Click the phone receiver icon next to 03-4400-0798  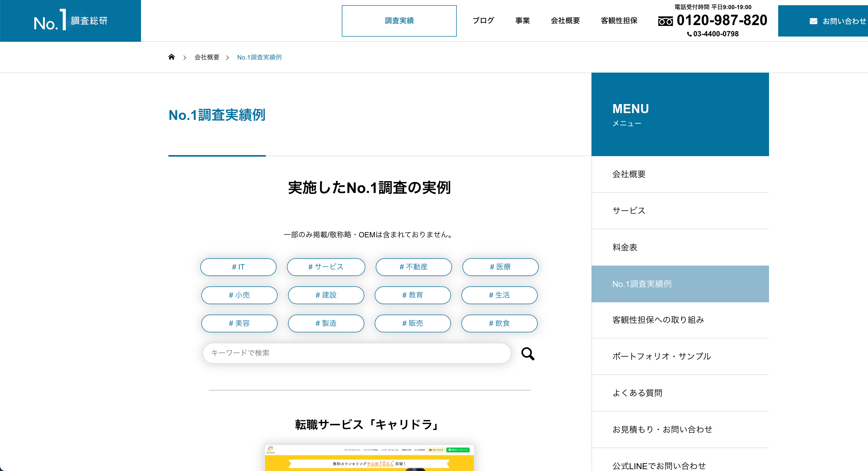(x=689, y=34)
